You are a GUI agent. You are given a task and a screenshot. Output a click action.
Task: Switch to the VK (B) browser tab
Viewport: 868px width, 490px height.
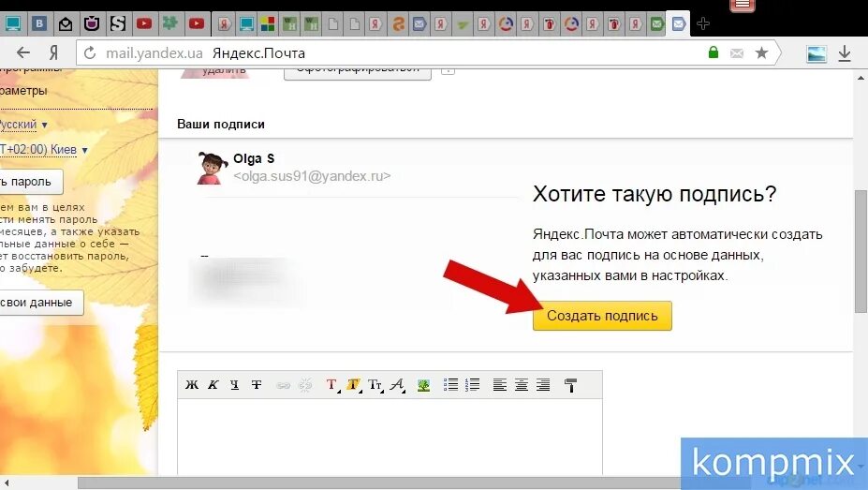39,23
